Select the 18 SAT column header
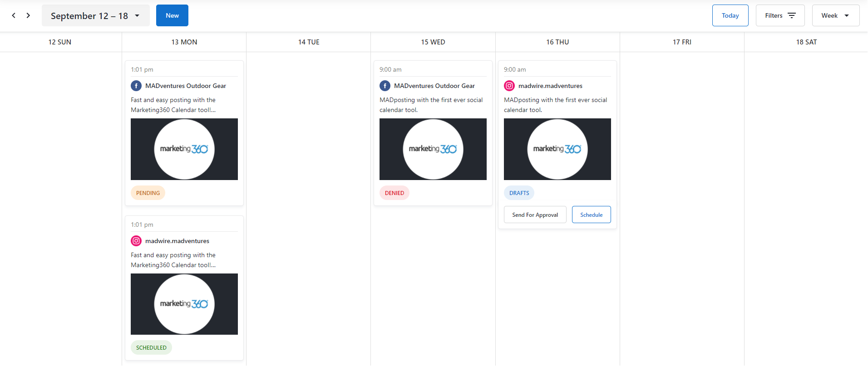868x366 pixels. point(806,42)
